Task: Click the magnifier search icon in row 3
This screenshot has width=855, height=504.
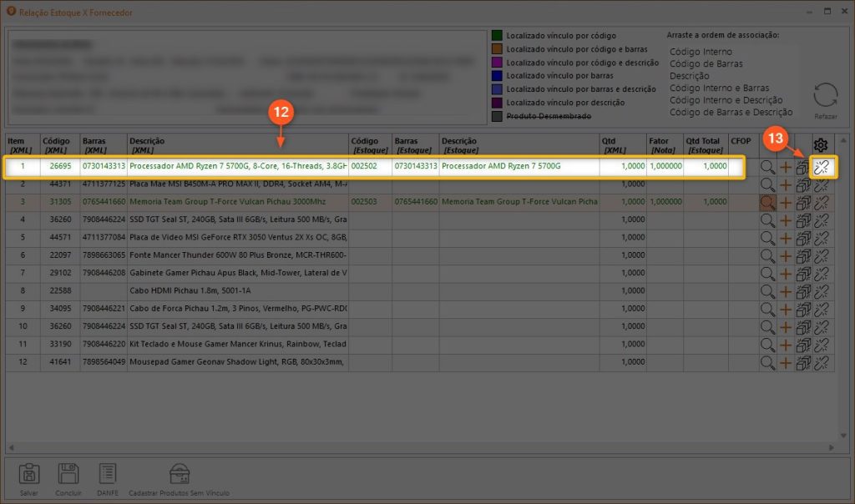Action: [767, 203]
